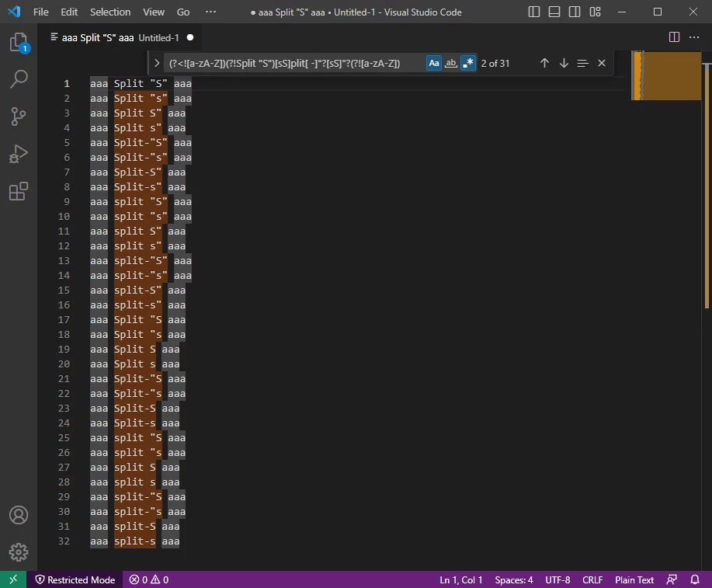Click Ln 1, Col 1 position indicator
Viewport: 712px width, 588px height.
461,579
